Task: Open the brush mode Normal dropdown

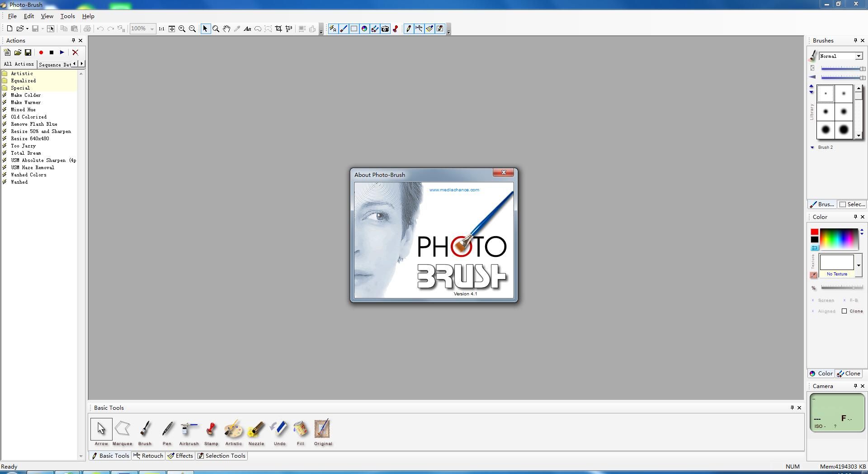Action: (858, 56)
